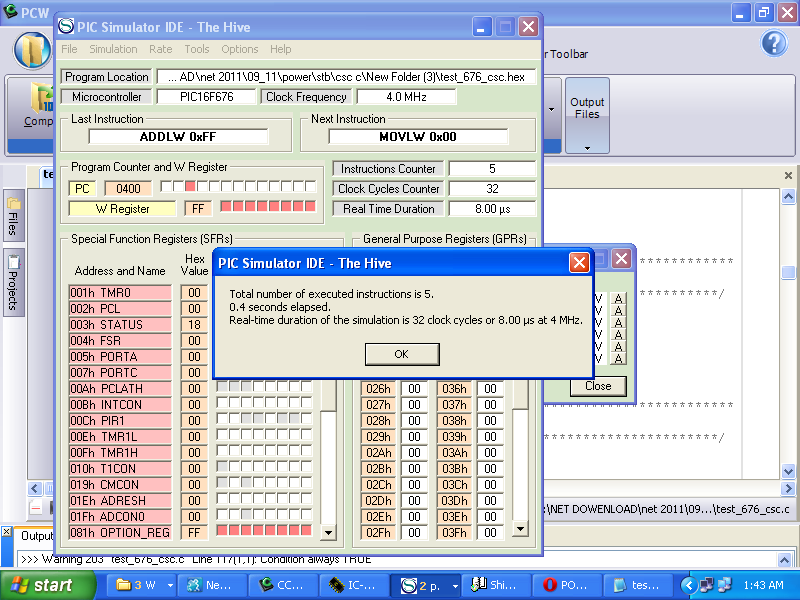This screenshot has width=800, height=600.
Task: Open the Tools menu in PIC Simulator
Action: tap(197, 49)
